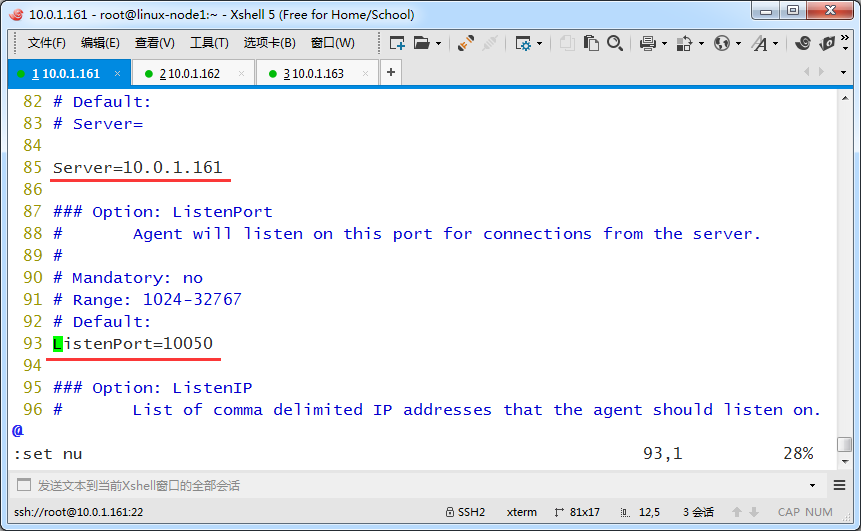
Task: Click status bar down arrow icon
Action: 754,512
